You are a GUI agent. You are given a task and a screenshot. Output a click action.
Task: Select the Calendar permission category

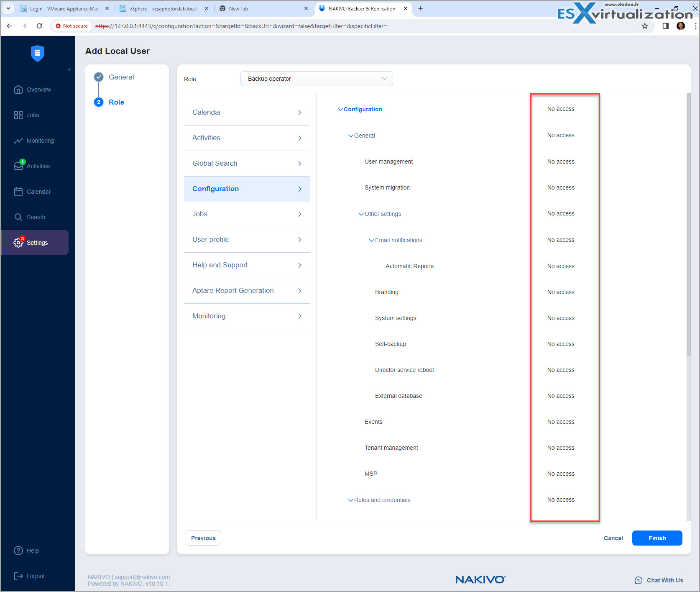coord(247,112)
